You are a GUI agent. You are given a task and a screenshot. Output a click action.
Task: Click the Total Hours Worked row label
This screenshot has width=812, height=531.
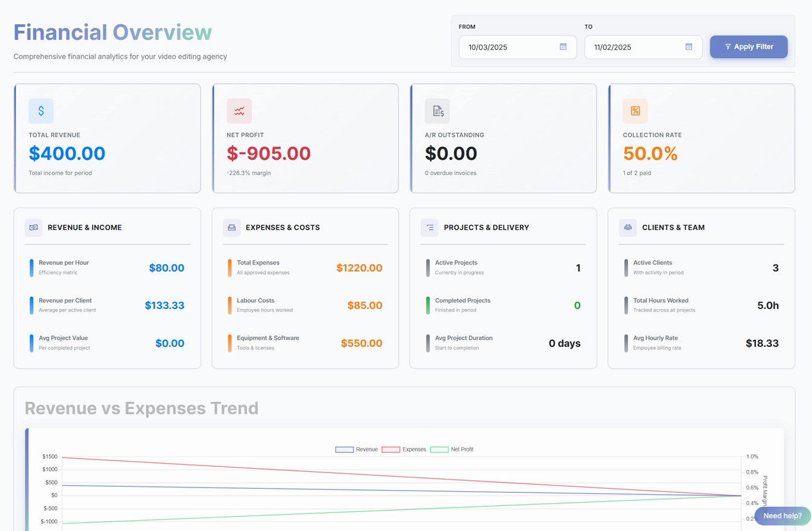tap(660, 300)
